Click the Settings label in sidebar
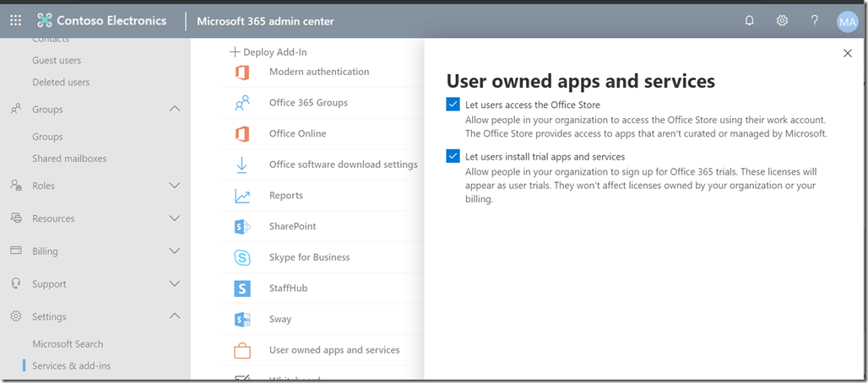Image resolution: width=868 pixels, height=383 pixels. pos(49,316)
